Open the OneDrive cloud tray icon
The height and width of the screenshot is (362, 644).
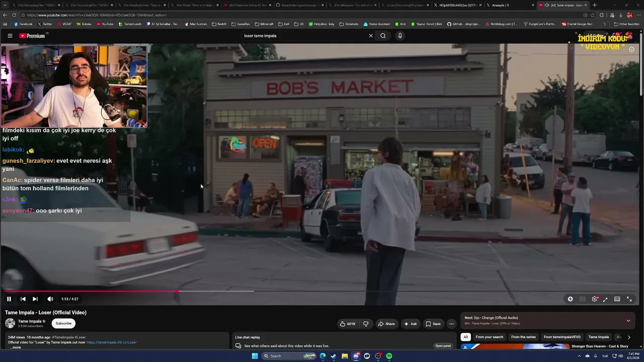[x=587, y=356]
